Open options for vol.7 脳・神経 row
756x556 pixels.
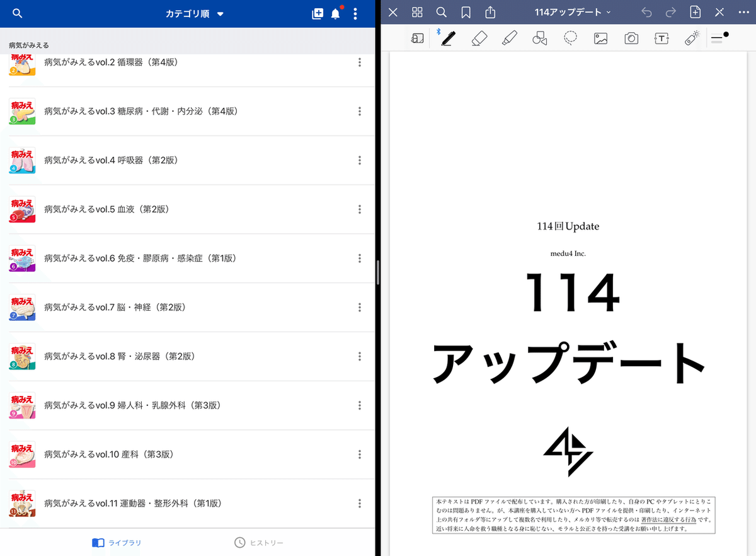click(x=360, y=308)
